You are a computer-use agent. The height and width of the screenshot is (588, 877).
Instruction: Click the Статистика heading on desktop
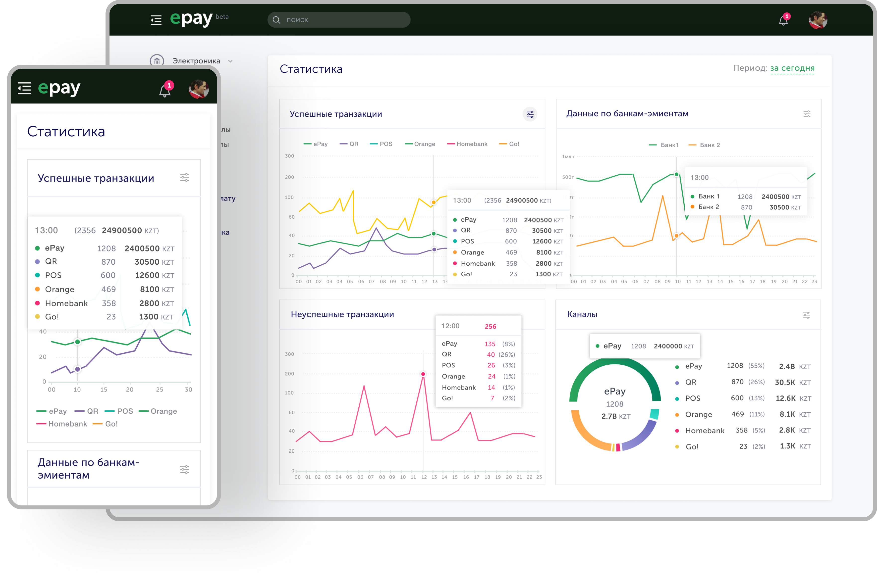coord(311,69)
